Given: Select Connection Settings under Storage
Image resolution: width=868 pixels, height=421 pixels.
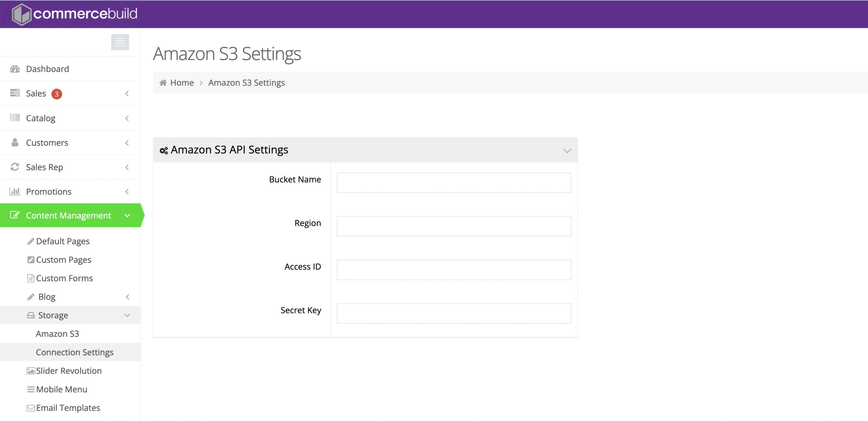Looking at the screenshot, I should tap(75, 352).
